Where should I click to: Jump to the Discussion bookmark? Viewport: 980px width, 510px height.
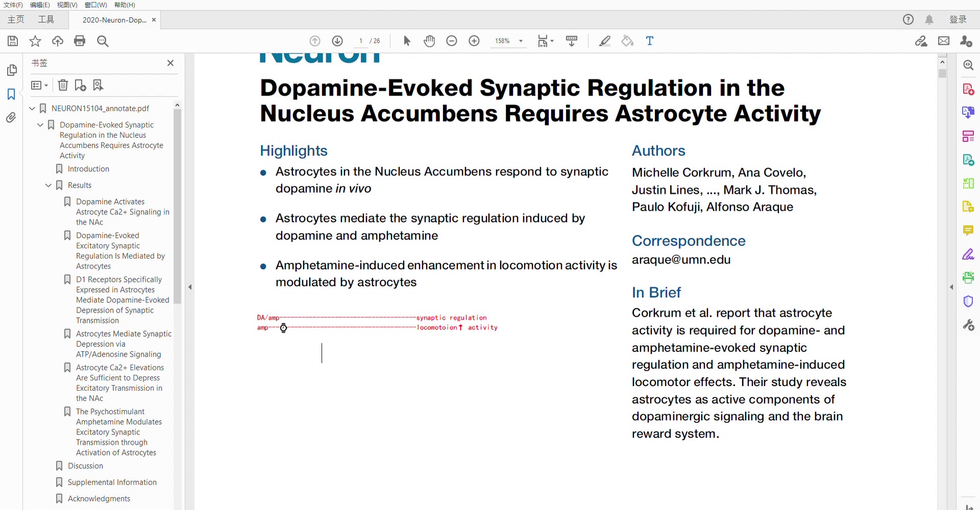tap(85, 466)
